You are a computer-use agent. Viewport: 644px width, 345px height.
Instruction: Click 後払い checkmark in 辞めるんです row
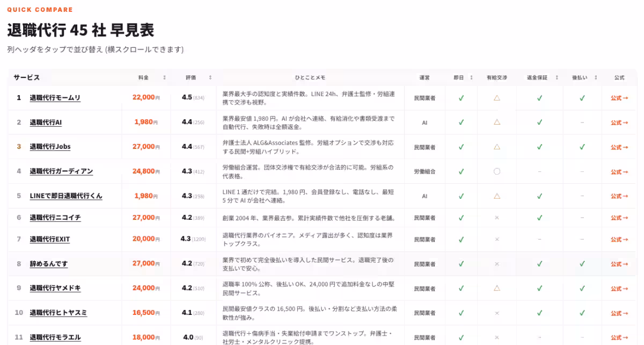click(x=582, y=264)
